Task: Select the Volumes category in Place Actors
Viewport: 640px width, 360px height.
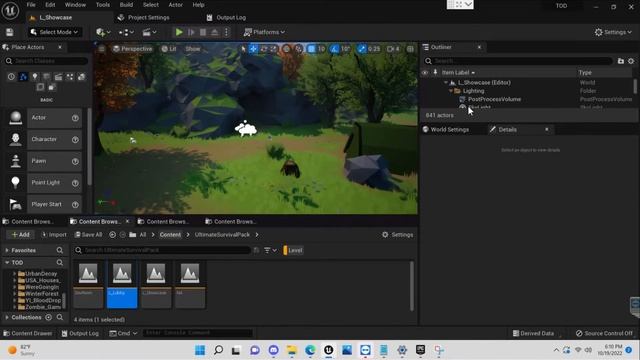Action: 40,87
